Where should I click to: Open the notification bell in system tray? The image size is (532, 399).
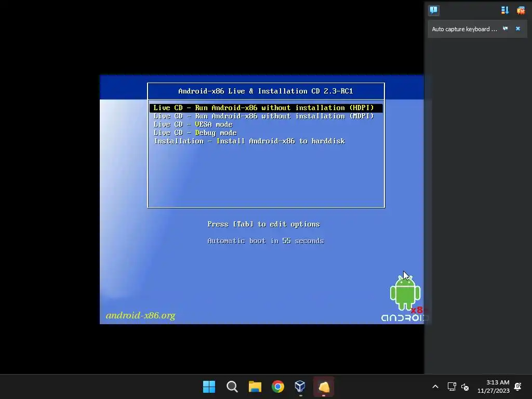point(518,387)
